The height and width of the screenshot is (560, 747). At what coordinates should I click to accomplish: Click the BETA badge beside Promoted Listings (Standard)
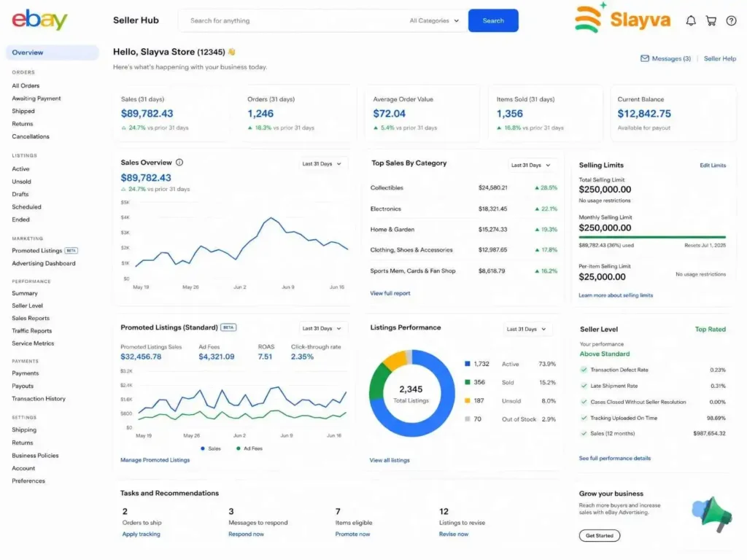(x=228, y=327)
